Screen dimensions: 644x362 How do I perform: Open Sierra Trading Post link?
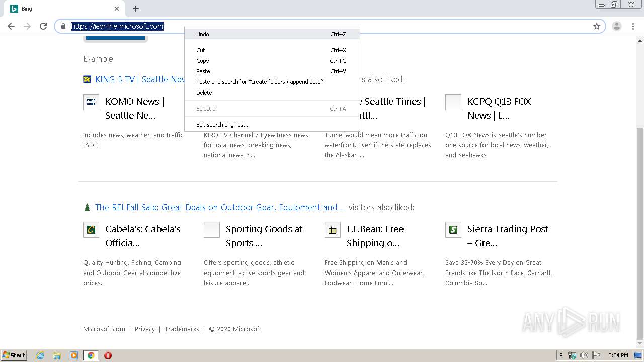pos(508,236)
